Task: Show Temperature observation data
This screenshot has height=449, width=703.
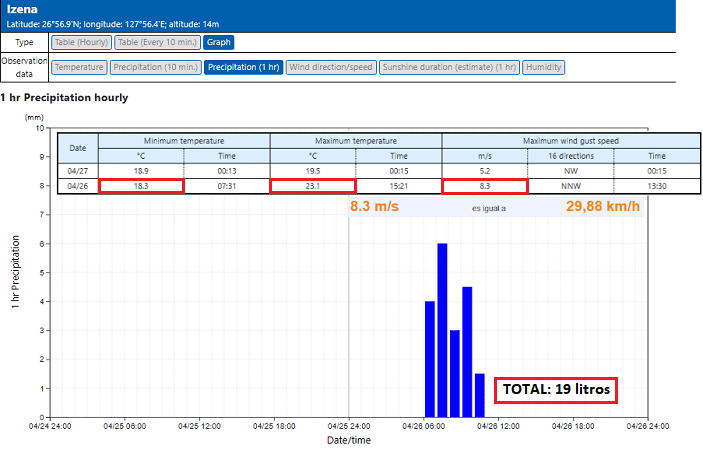Action: (79, 67)
